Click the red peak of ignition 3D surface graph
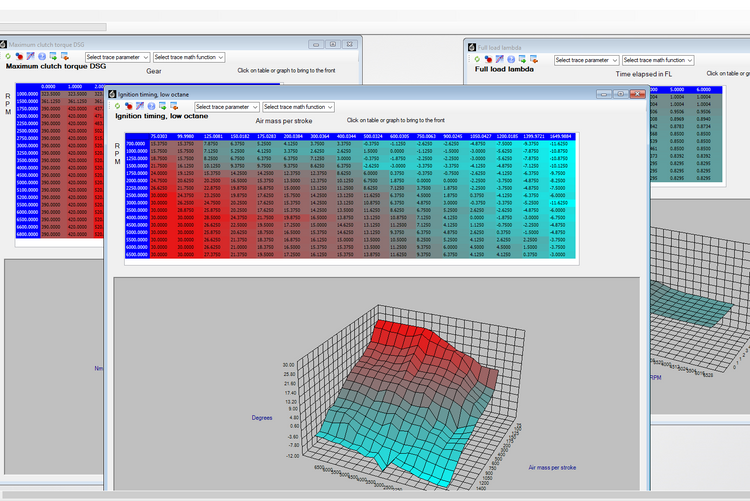The height and width of the screenshot is (501, 750). pos(402,335)
